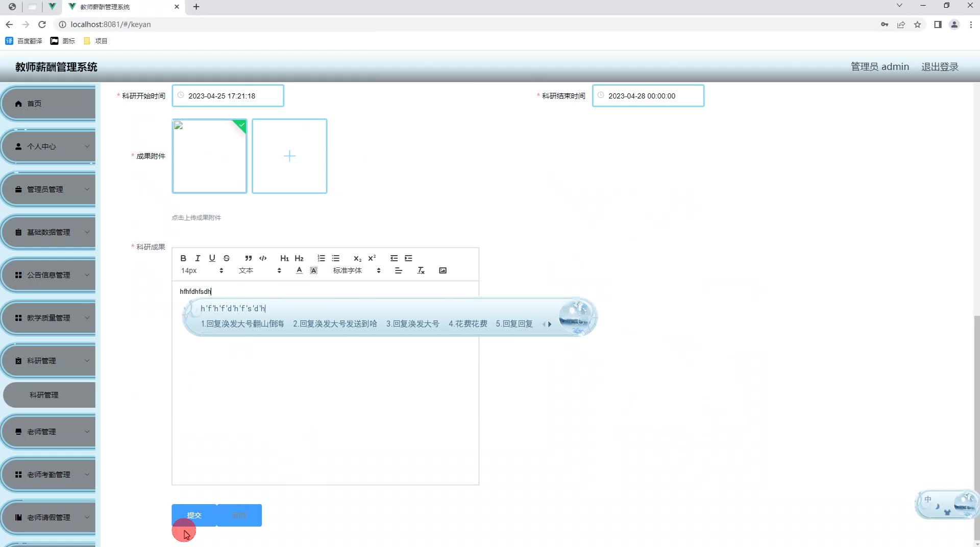Image resolution: width=980 pixels, height=547 pixels.
Task: Expand the 老师请假管理 sidebar menu
Action: pyautogui.click(x=48, y=517)
